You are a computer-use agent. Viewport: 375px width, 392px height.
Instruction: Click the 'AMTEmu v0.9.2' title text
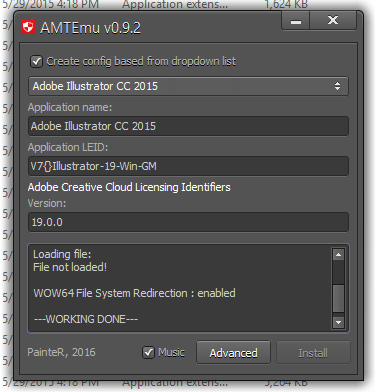90,28
